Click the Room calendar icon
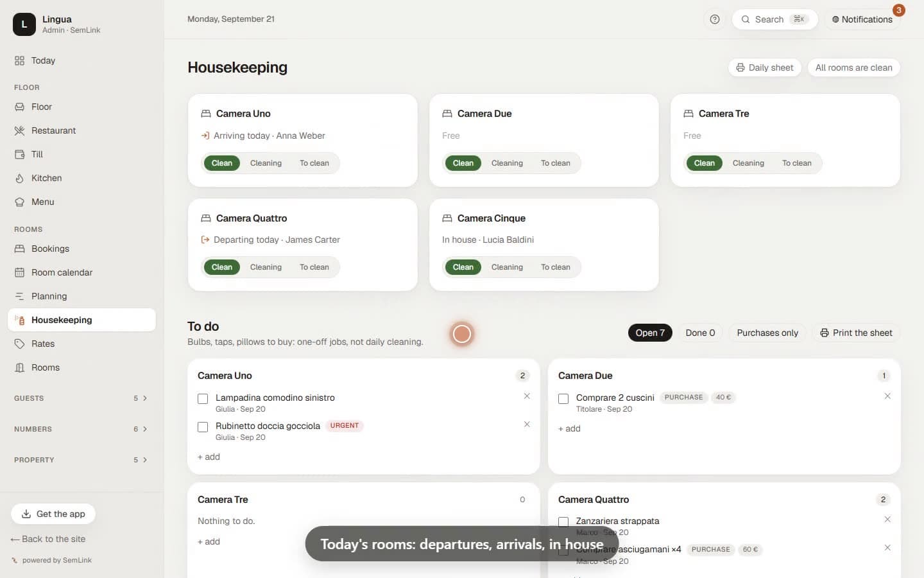 pos(20,272)
